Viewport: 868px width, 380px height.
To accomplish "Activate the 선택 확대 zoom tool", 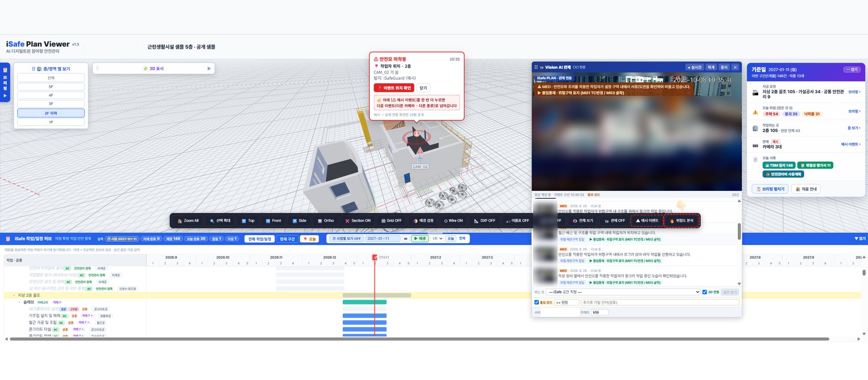I will coord(220,221).
